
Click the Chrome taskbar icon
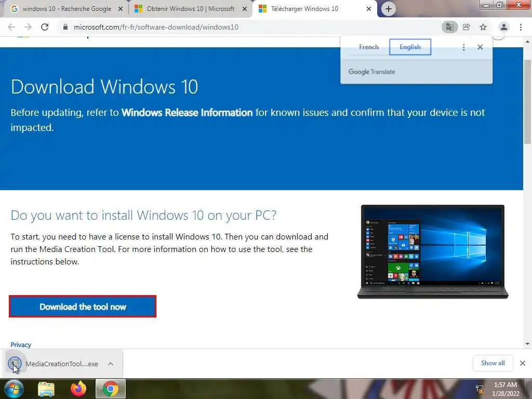click(x=111, y=389)
